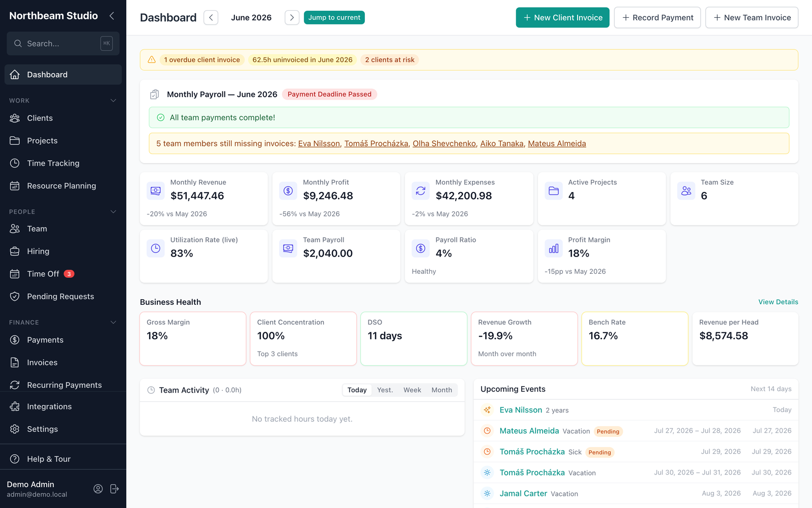This screenshot has height=508, width=812.
Task: Go to previous month arrow
Action: 211,17
